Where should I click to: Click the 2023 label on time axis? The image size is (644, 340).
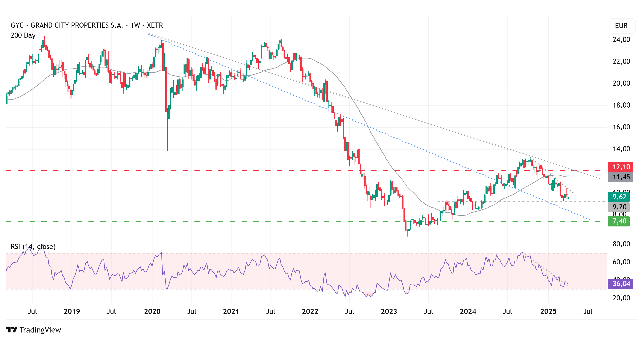click(389, 312)
